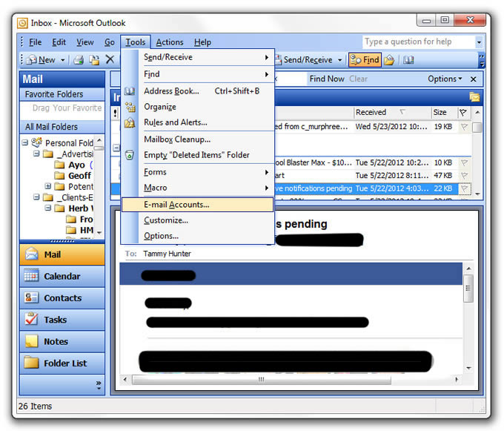Viewport: 504px width, 431px height.
Task: Toggle flag on the Wed 5/23/2012 message
Action: pyautogui.click(x=464, y=127)
